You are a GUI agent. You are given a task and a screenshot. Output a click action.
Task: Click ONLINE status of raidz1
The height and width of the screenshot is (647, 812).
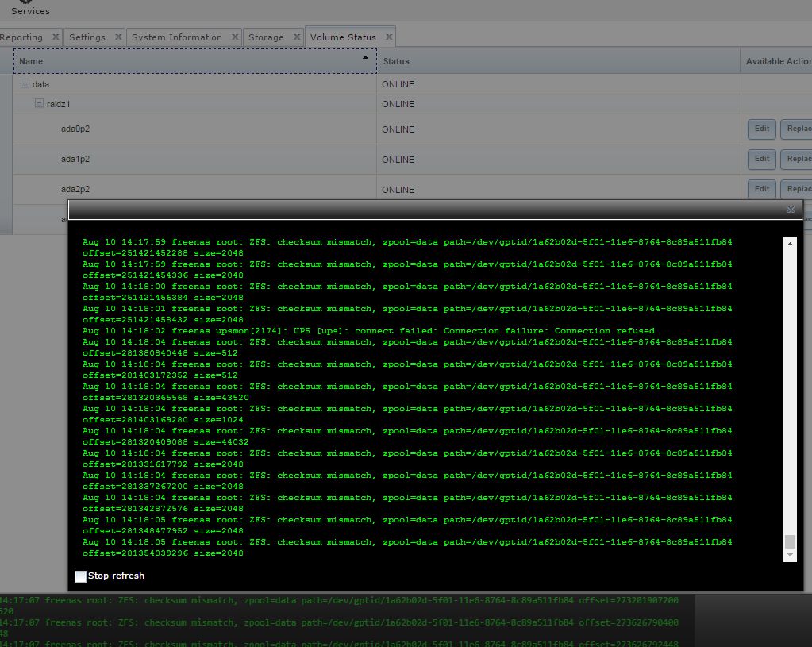pyautogui.click(x=398, y=104)
